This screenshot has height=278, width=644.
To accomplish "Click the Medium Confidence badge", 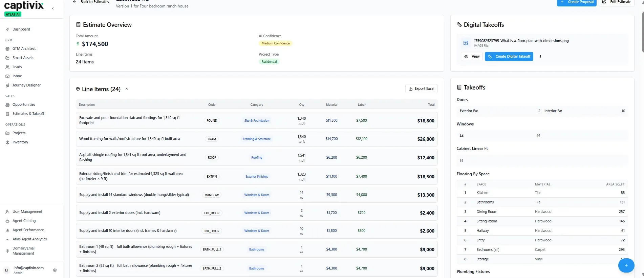I will pyautogui.click(x=276, y=43).
